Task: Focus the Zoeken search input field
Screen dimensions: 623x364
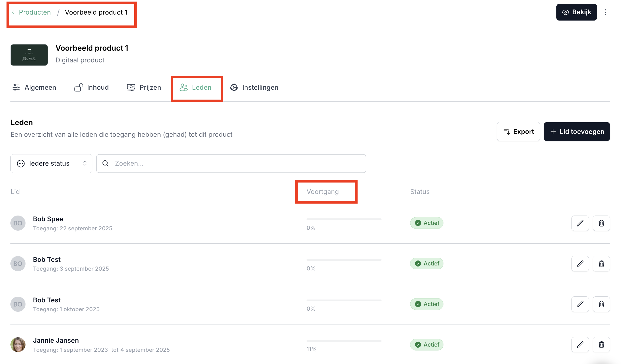Action: pos(234,163)
